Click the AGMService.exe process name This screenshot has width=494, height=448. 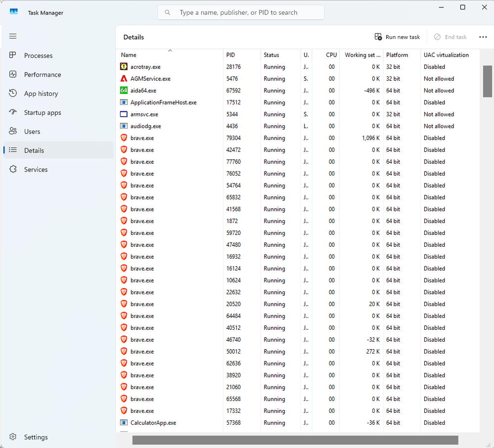click(150, 79)
